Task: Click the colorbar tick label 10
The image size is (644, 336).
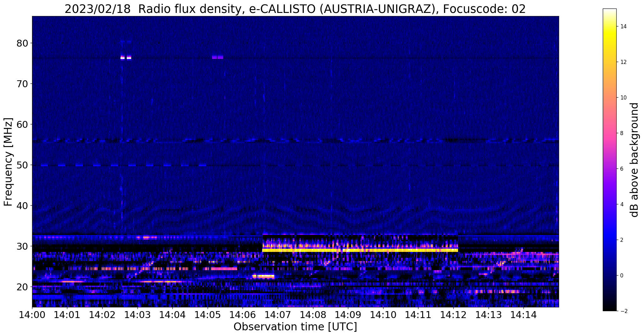Action: [623, 98]
